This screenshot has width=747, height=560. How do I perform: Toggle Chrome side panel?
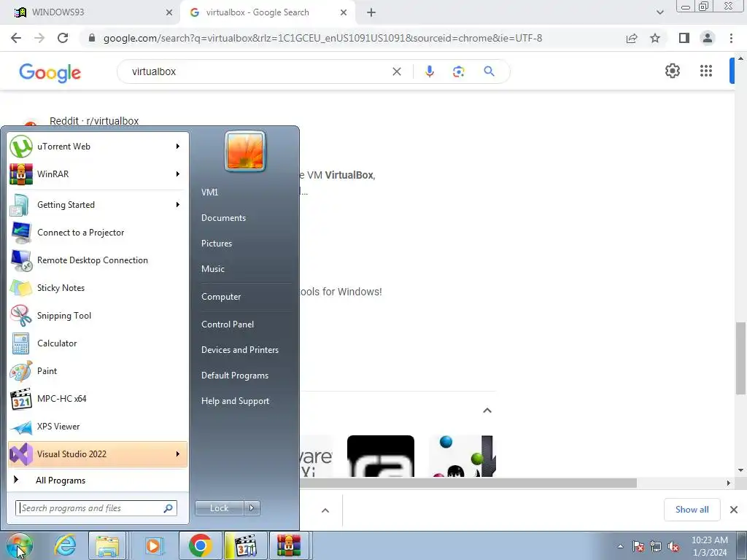684,38
